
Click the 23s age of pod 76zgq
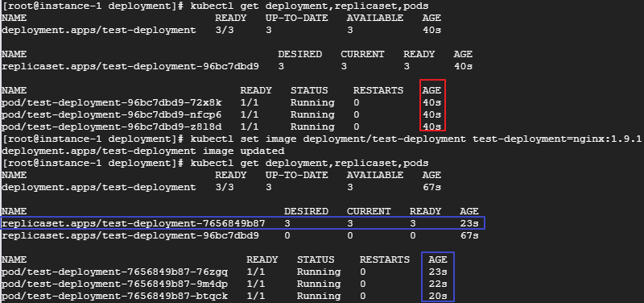(x=438, y=272)
